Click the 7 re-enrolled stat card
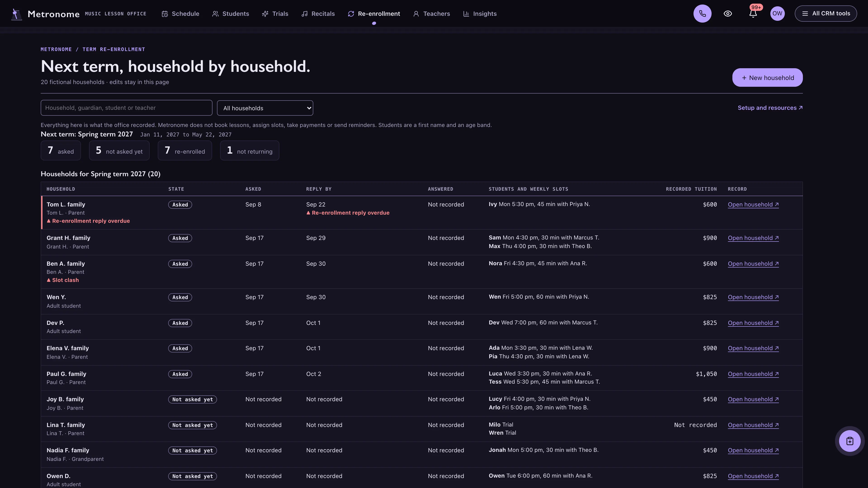 tap(185, 150)
